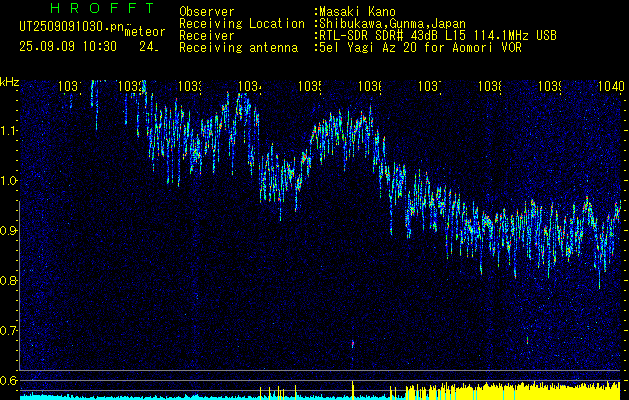
Task: Click the "Observer" field label
Action: pyautogui.click(x=207, y=12)
